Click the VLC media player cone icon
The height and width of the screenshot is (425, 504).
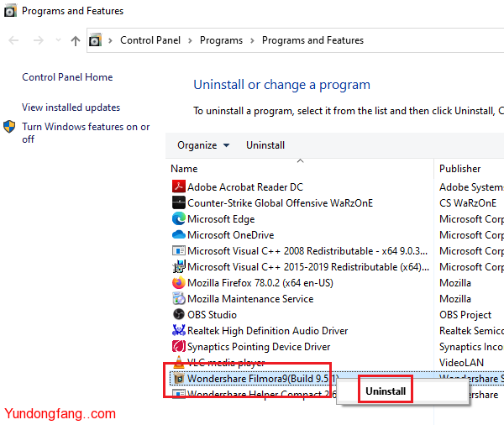[178, 362]
